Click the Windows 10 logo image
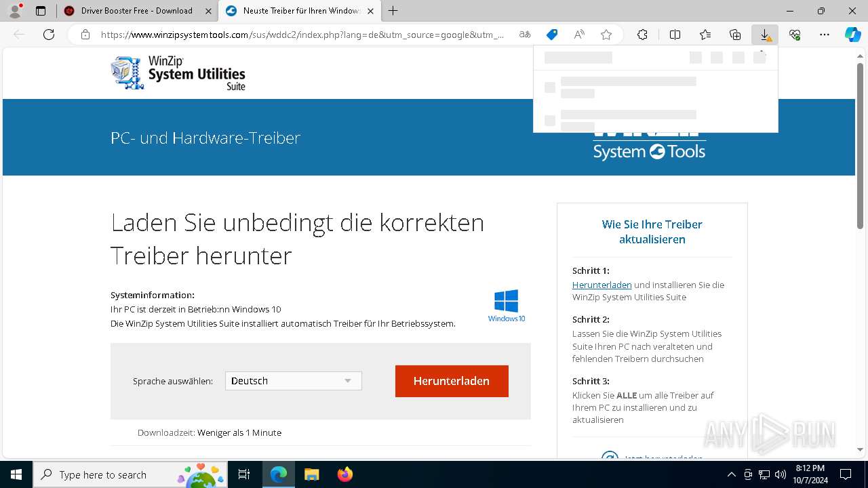This screenshot has width=868, height=488. [507, 306]
